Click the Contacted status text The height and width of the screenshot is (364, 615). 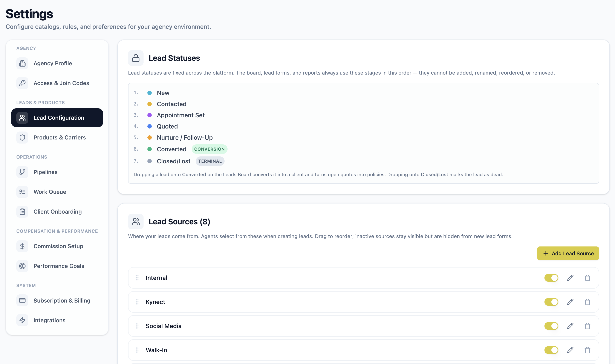click(172, 104)
